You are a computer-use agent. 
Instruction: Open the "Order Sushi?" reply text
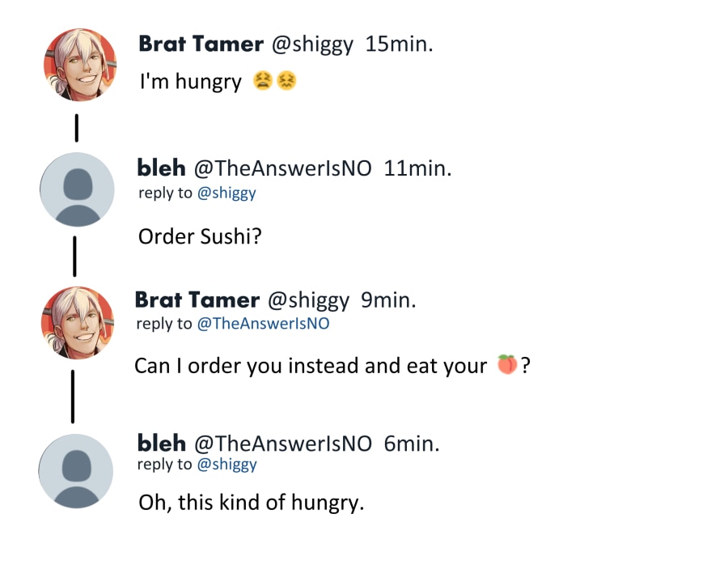201,236
